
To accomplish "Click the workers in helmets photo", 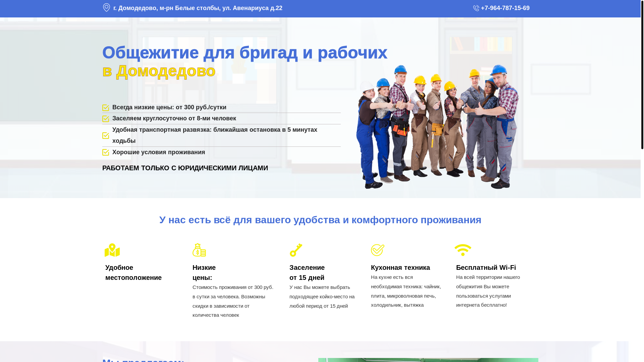I will 437,127.
